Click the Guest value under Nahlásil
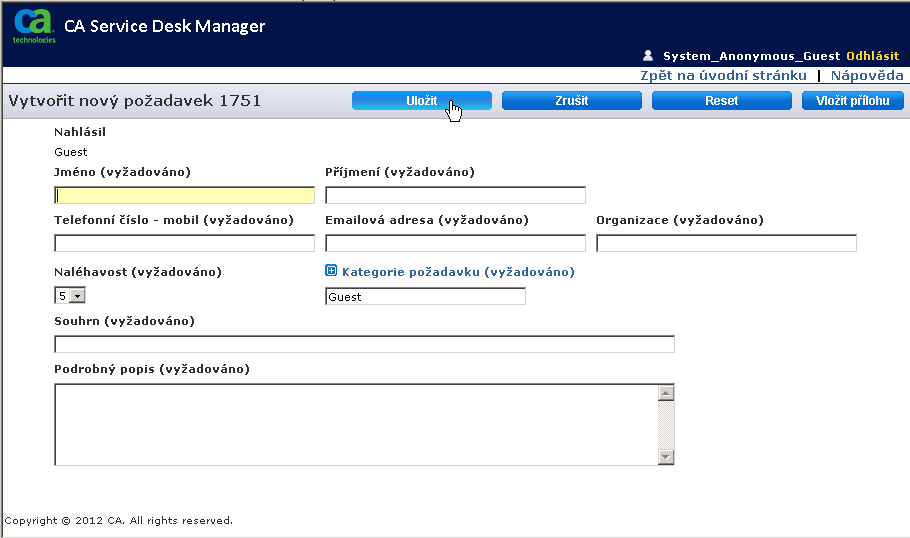The height and width of the screenshot is (538, 910). [x=71, y=151]
